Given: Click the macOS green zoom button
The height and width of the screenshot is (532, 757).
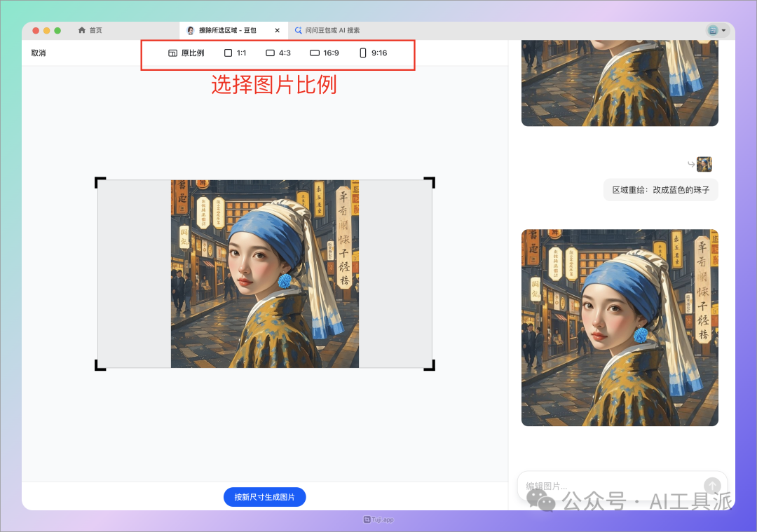Looking at the screenshot, I should tap(57, 30).
